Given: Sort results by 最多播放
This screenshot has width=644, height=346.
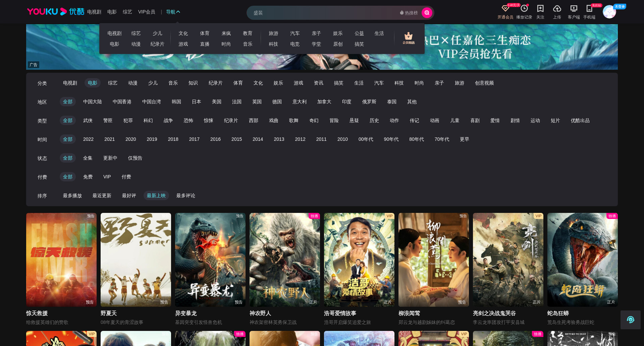Looking at the screenshot, I should 72,195.
